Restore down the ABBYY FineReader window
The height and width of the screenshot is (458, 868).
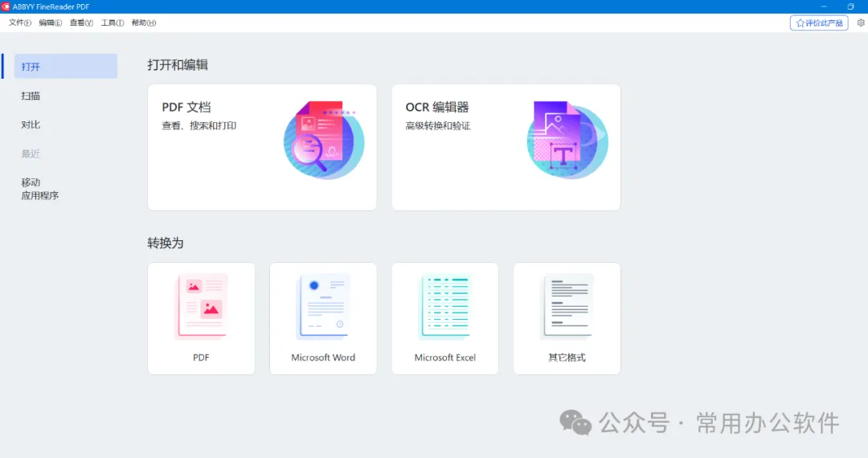click(x=851, y=6)
